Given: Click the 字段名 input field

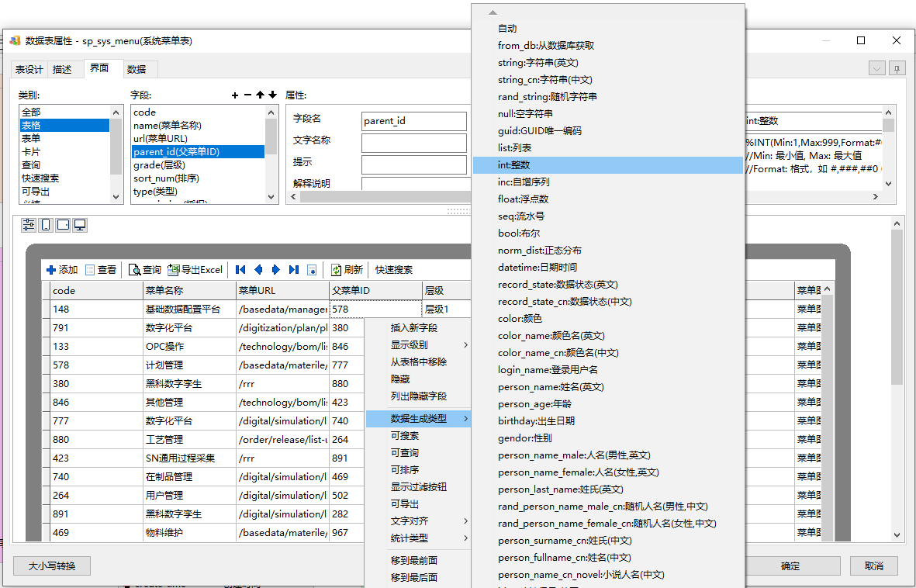Looking at the screenshot, I should (414, 121).
